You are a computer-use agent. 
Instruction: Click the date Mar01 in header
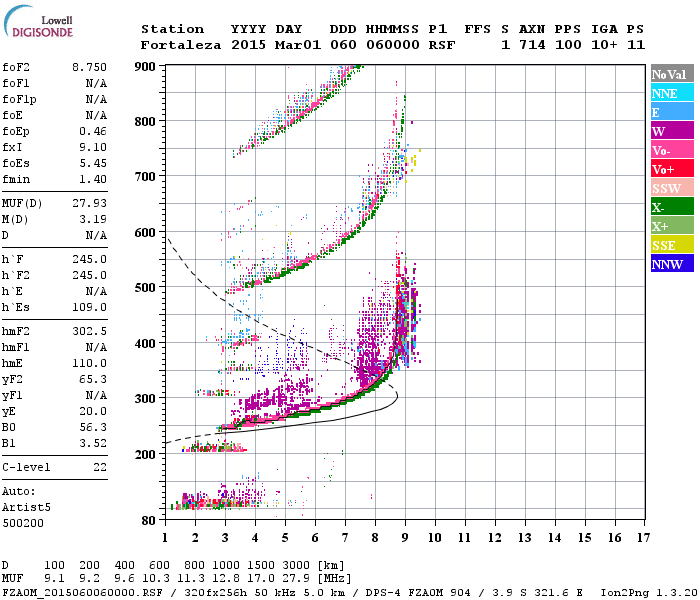[x=298, y=45]
